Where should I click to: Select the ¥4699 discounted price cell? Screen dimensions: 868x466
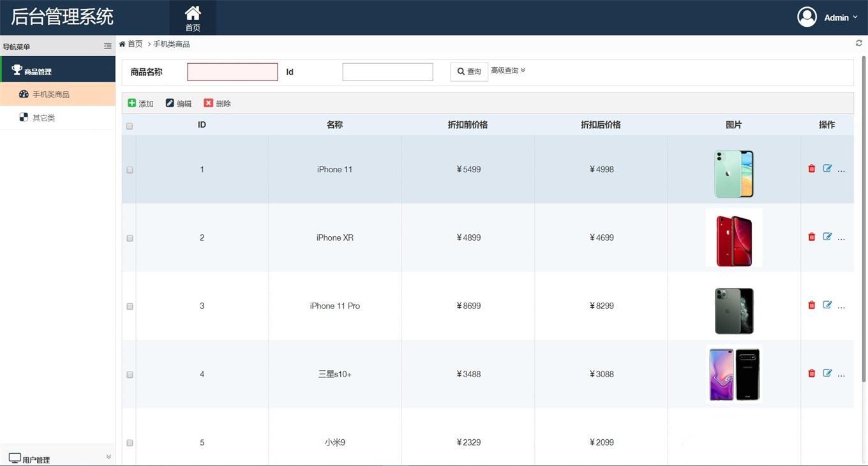601,237
